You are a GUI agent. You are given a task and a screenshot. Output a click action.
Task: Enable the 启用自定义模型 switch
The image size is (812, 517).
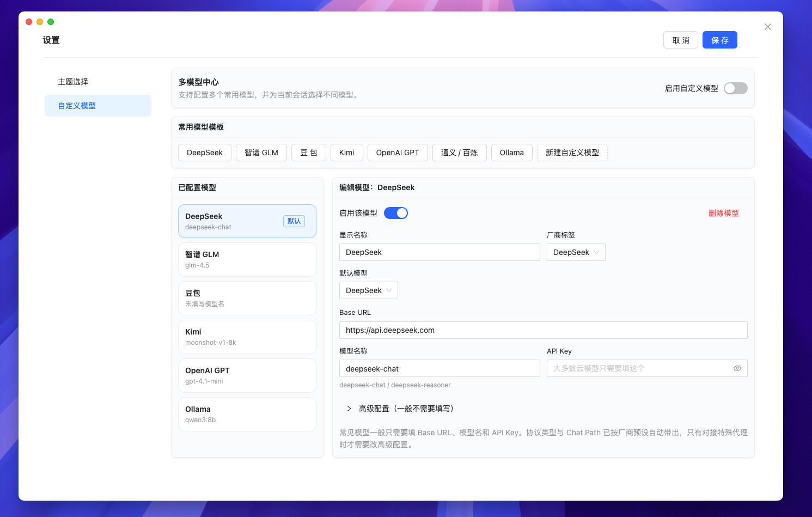pos(736,88)
